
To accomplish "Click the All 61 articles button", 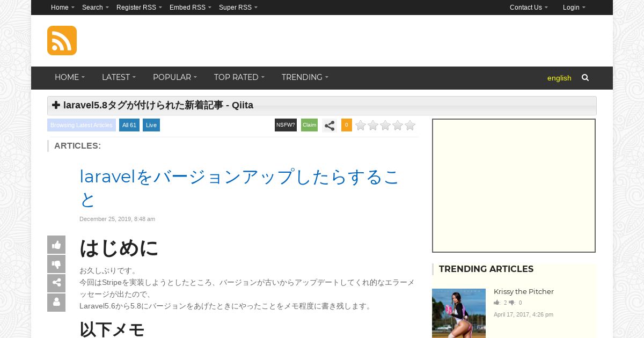I will 129,125.
